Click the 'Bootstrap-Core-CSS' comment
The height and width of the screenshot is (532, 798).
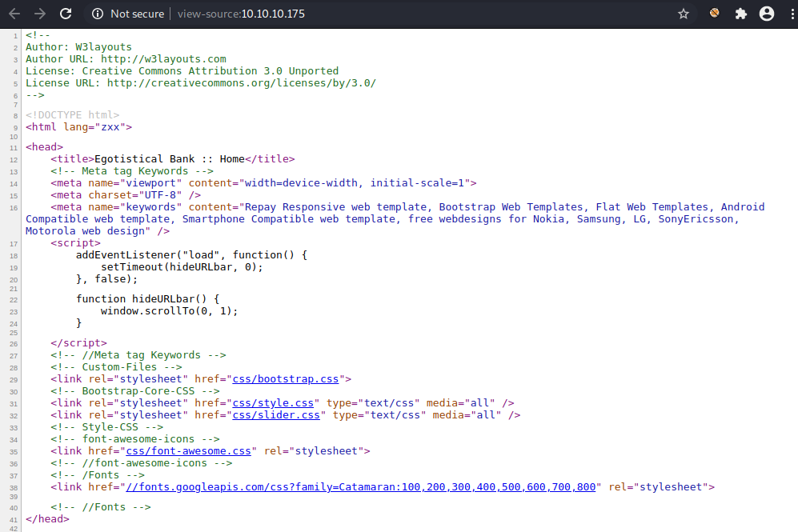[135, 391]
